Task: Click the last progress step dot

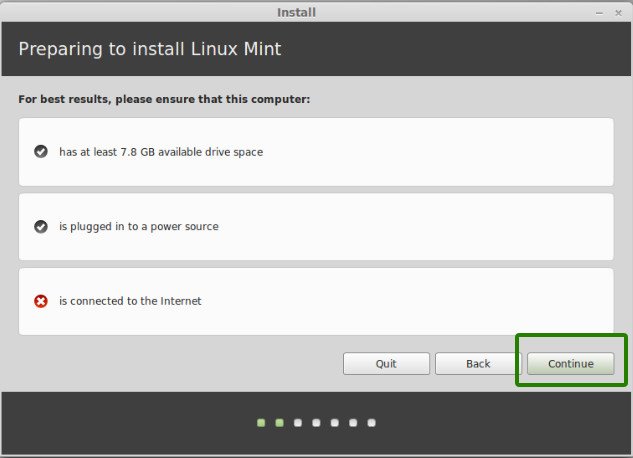Action: 372,423
